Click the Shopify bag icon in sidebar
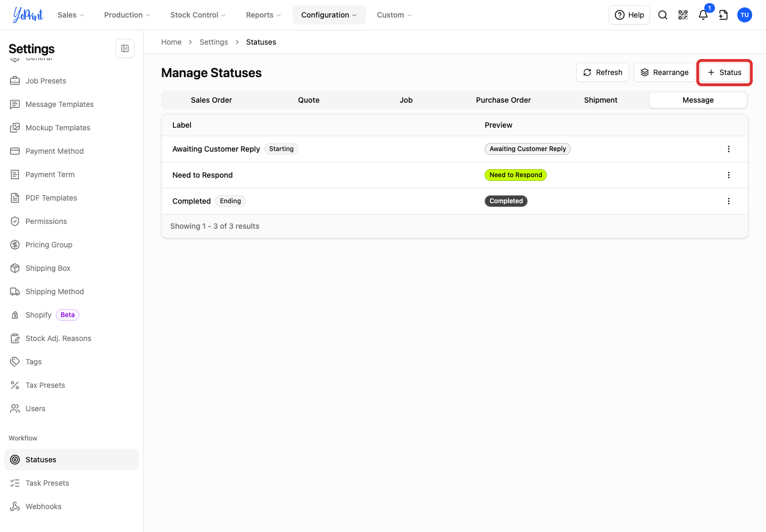 coord(15,315)
